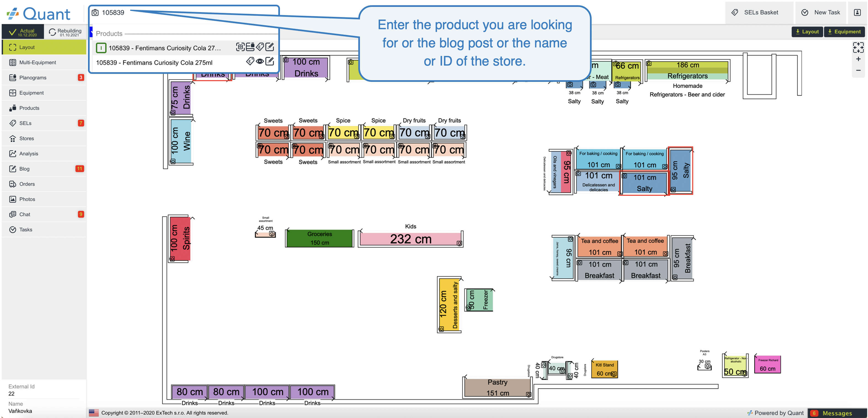Select the Refrigerator Non-alcoholic 50 cm unit
This screenshot has height=418, width=868.
coord(735,366)
